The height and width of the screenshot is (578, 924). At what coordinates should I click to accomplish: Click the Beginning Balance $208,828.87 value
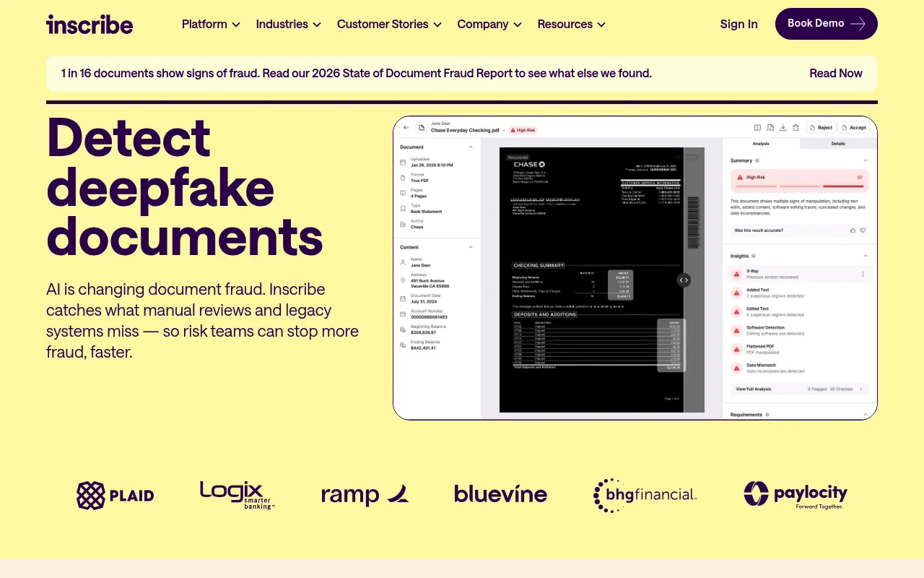[424, 332]
